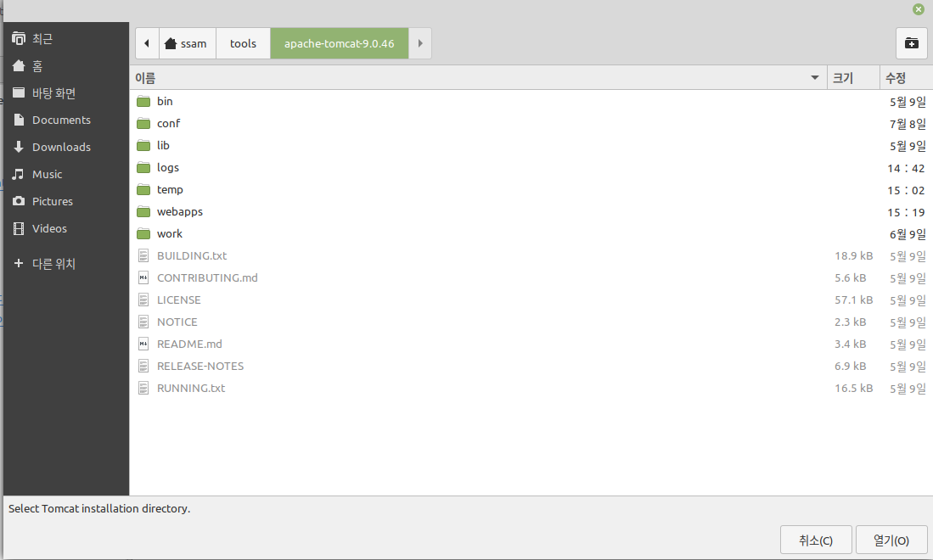Select Videos in the sidebar
This screenshot has height=560, width=933.
(66, 228)
